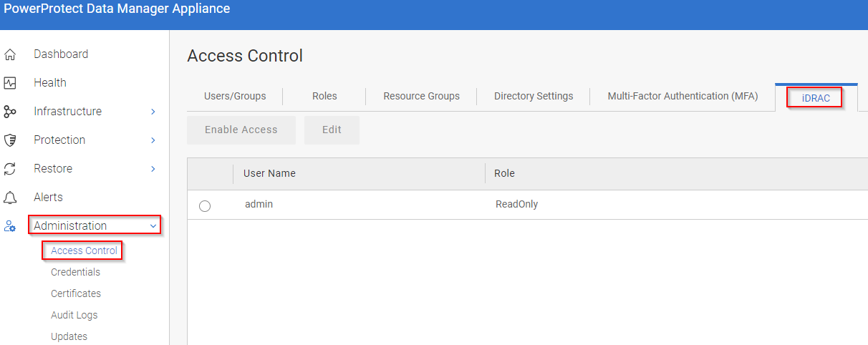
Task: Click the Administration user-gear icon
Action: (x=10, y=226)
